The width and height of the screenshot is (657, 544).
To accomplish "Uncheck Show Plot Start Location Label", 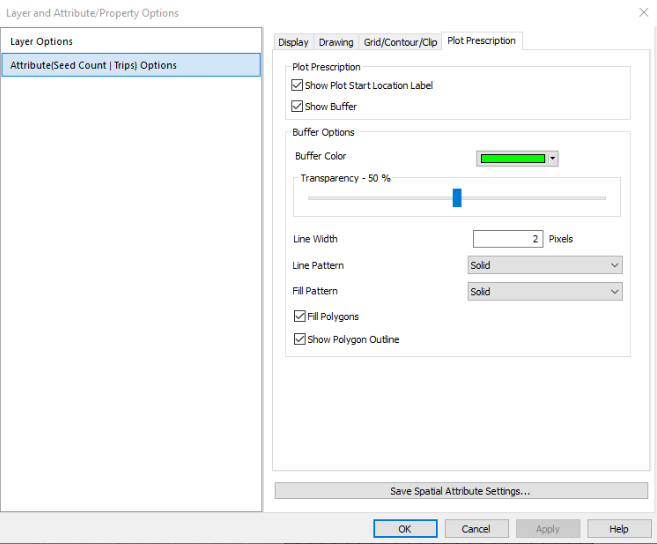I will click(297, 86).
